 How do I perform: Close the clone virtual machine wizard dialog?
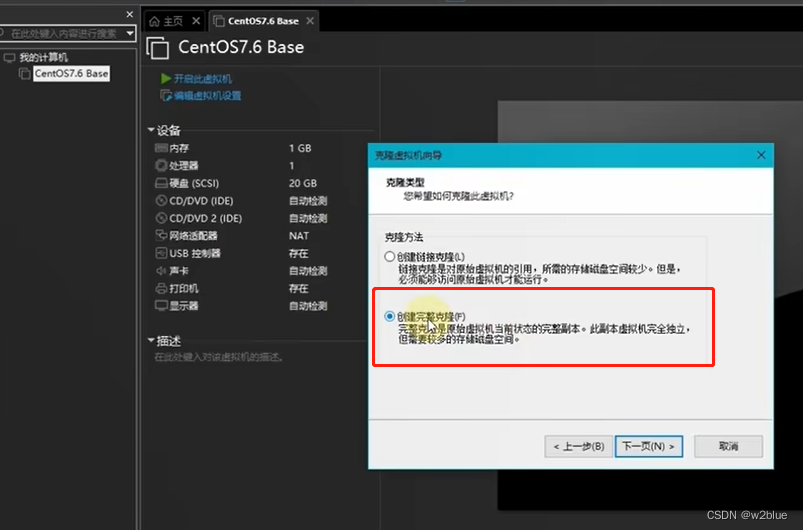pyautogui.click(x=761, y=155)
